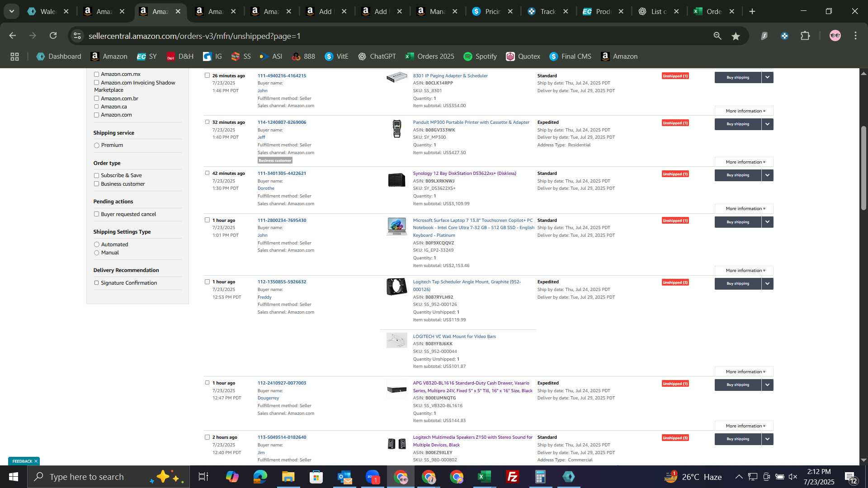This screenshot has width=868, height=488.
Task: Click Buy shipping for Logitech Multimedia Speakers order
Action: click(x=738, y=439)
